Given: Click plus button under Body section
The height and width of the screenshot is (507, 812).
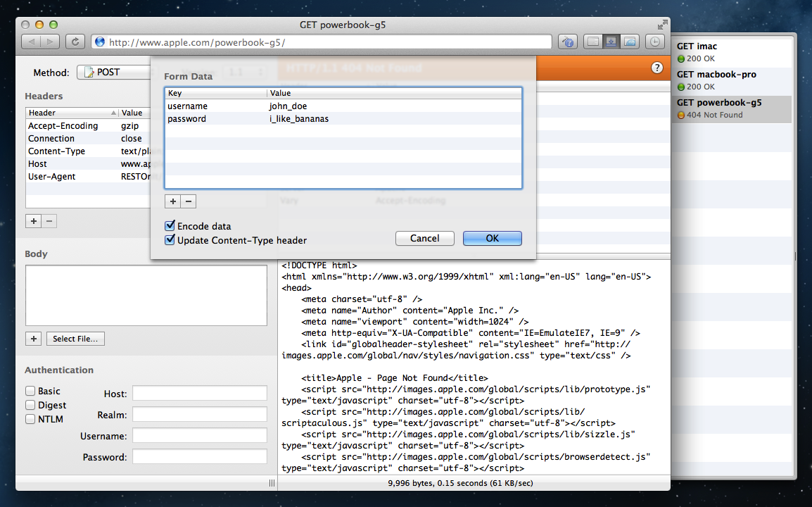Looking at the screenshot, I should pyautogui.click(x=33, y=339).
